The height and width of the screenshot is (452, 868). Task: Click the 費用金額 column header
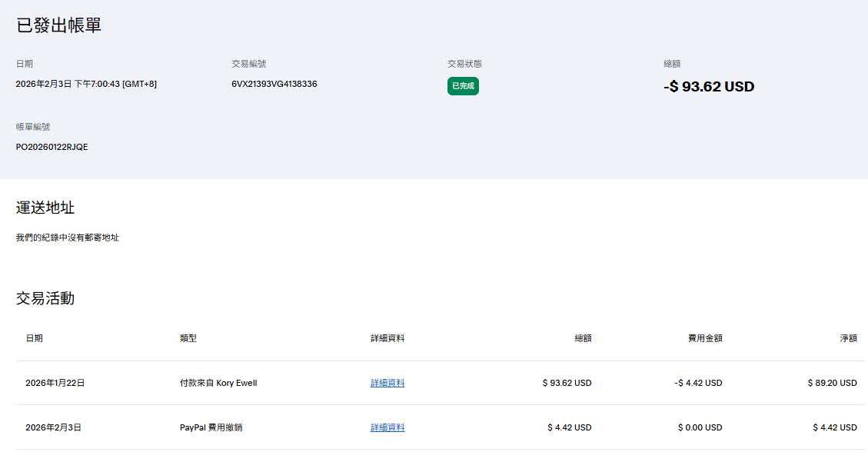pyautogui.click(x=704, y=338)
